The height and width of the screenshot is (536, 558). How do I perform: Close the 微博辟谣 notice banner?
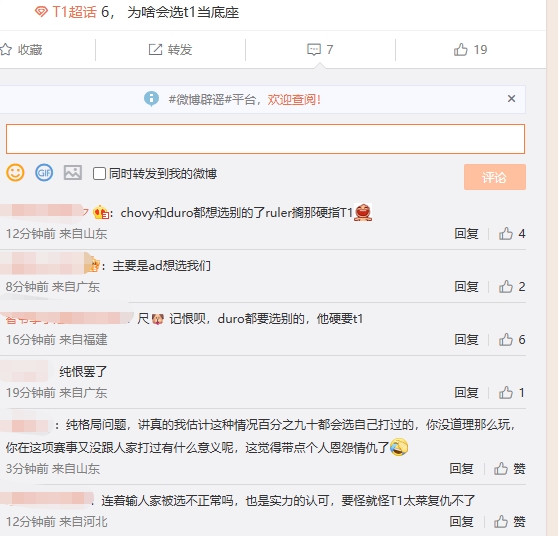click(x=511, y=99)
